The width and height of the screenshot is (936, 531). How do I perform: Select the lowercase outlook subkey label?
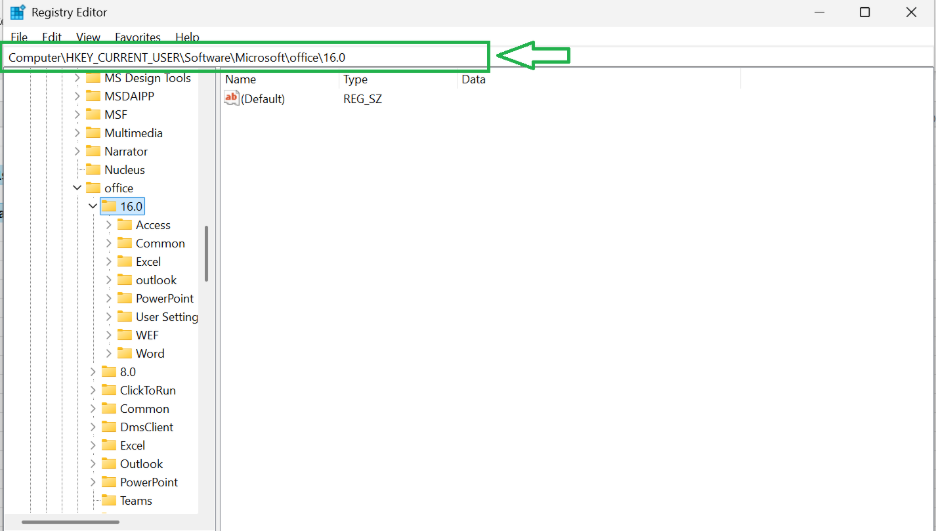click(x=156, y=280)
